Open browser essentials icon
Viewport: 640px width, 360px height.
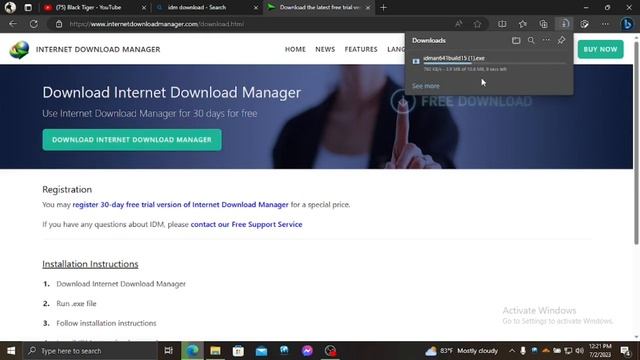[584, 24]
